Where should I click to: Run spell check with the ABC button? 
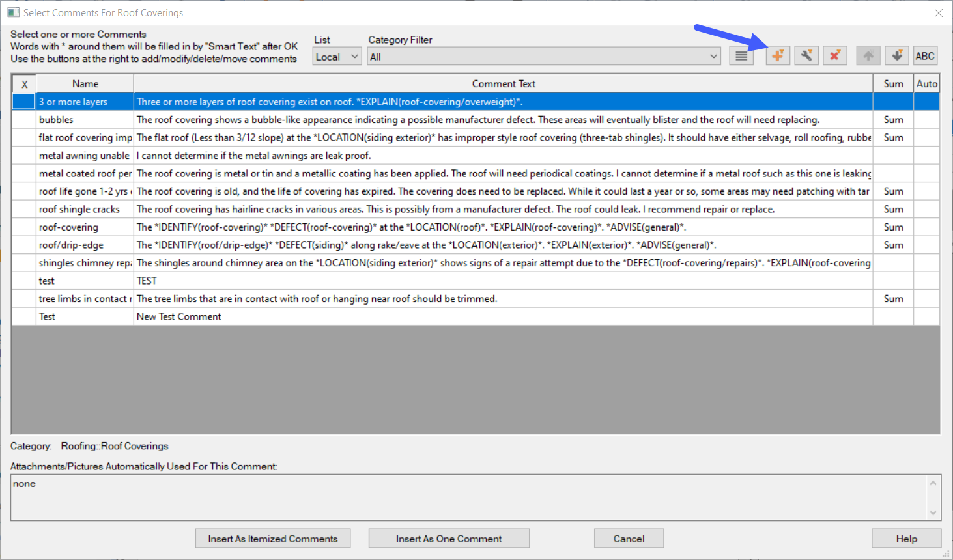pyautogui.click(x=924, y=56)
